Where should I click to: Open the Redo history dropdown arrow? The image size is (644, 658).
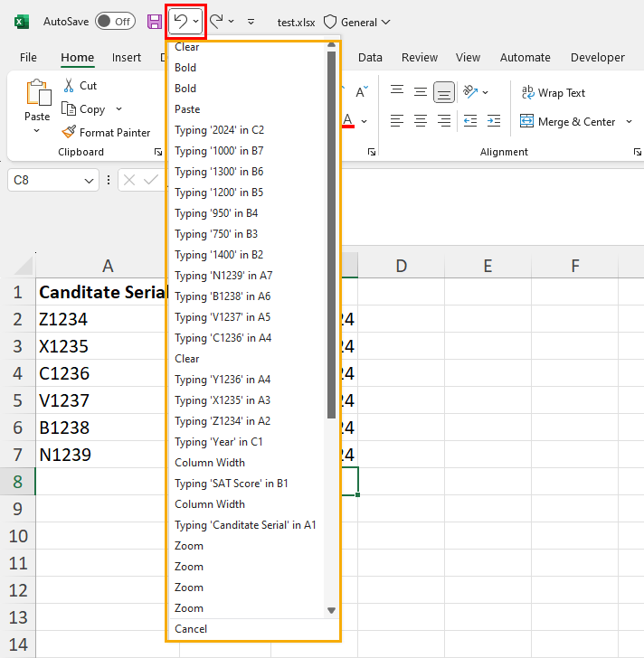click(232, 21)
